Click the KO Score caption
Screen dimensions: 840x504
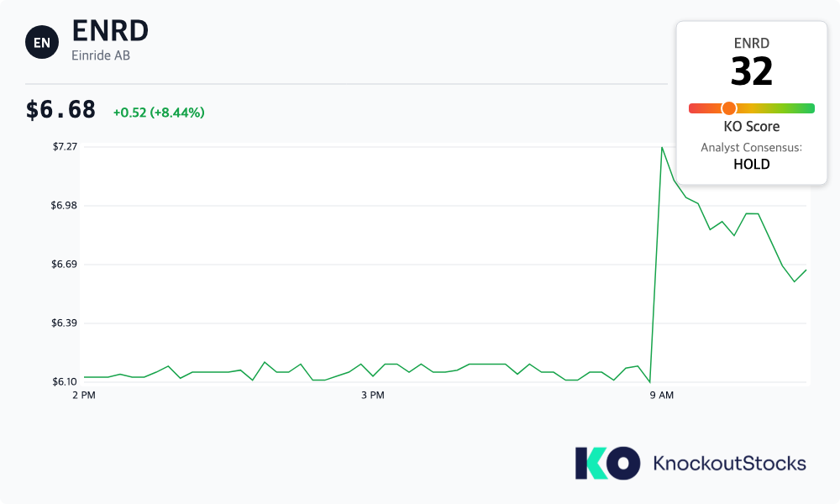(x=752, y=126)
